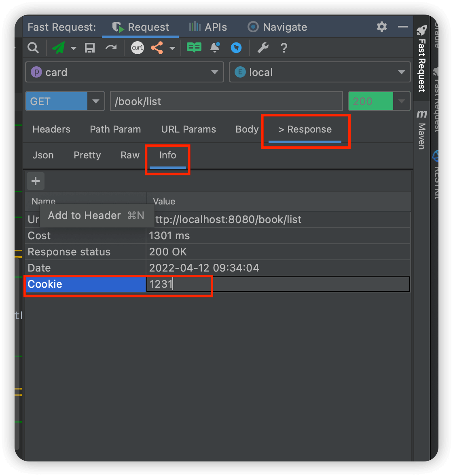Click the orange share icon
The height and width of the screenshot is (476, 453).
tap(157, 48)
